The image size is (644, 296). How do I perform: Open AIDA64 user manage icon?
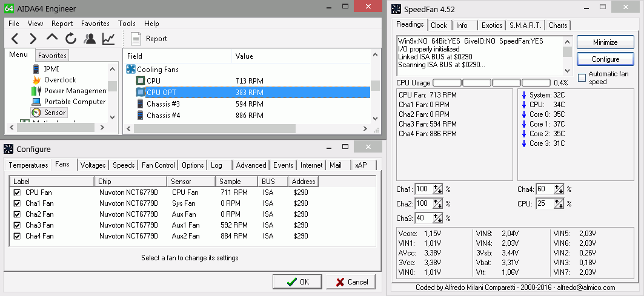tap(90, 39)
